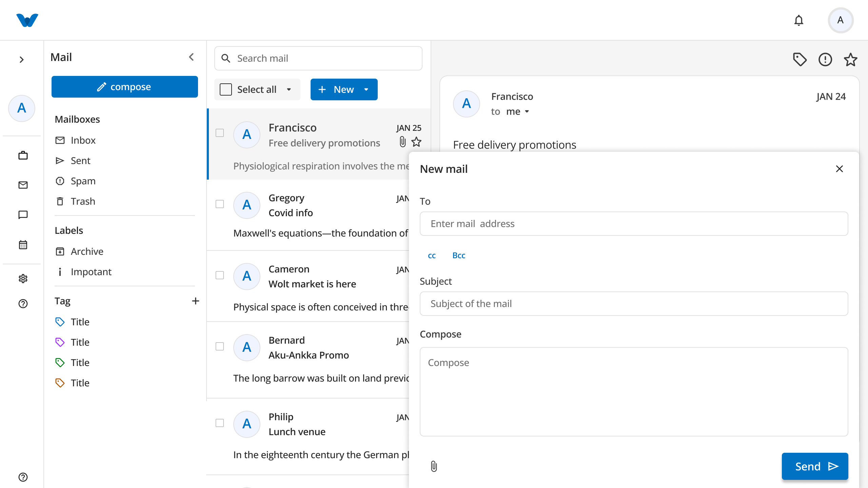Select the green Title tag
The image size is (868, 488).
pyautogui.click(x=73, y=363)
